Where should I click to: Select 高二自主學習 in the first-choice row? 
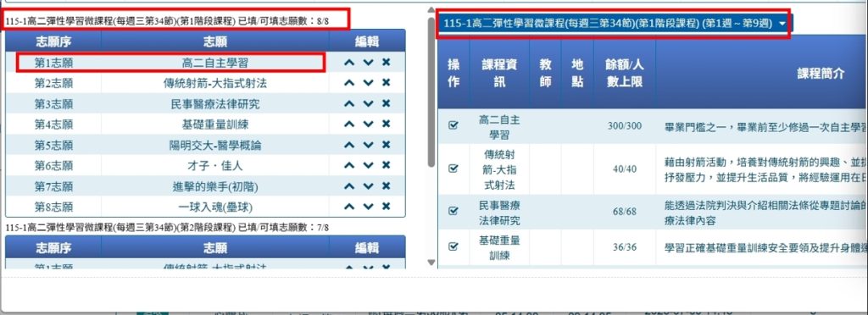tap(214, 63)
